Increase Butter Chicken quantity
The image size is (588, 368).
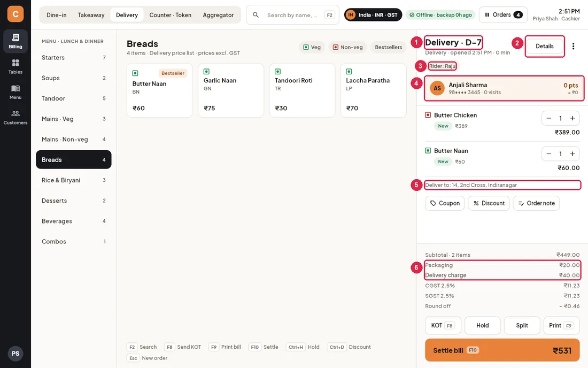pyautogui.click(x=572, y=118)
